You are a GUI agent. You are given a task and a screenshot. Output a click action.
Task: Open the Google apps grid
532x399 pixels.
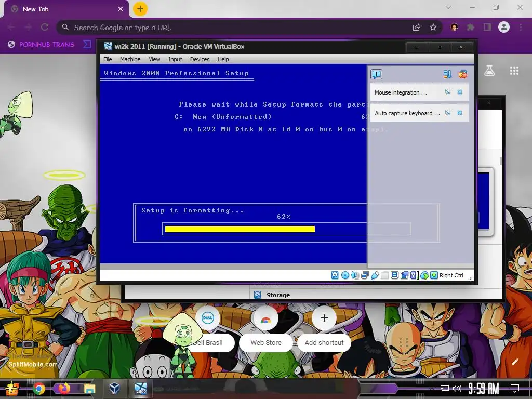pos(514,71)
